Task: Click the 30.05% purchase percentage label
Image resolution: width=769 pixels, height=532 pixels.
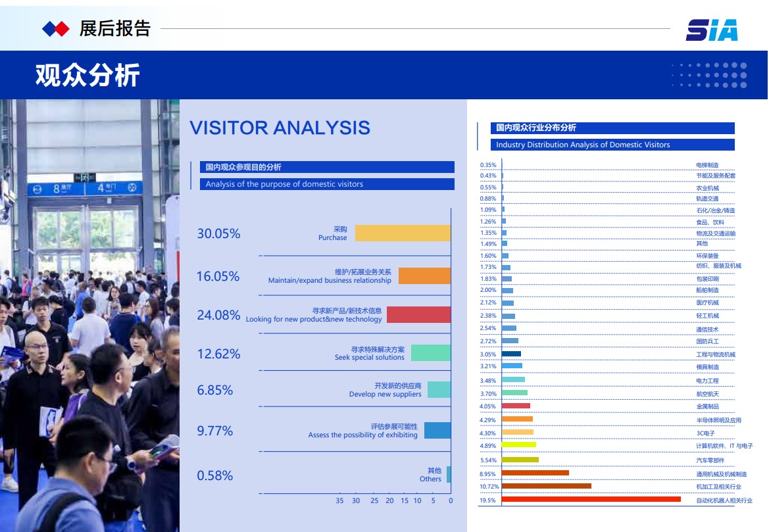Action: [x=218, y=233]
